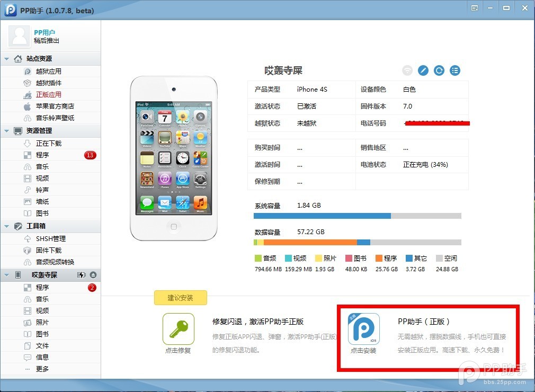The image size is (535, 392).
Task: Collapse the 哎轰寺屎 device section
Action: click(6, 275)
